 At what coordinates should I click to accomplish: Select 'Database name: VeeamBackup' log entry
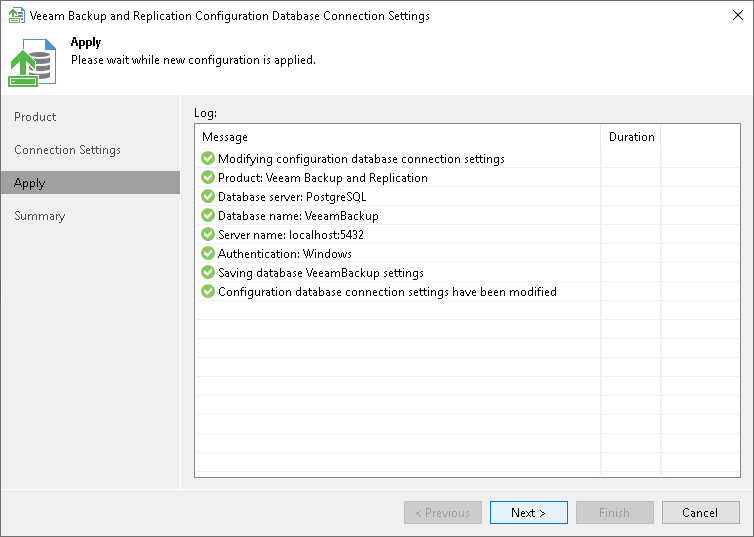coord(467,215)
